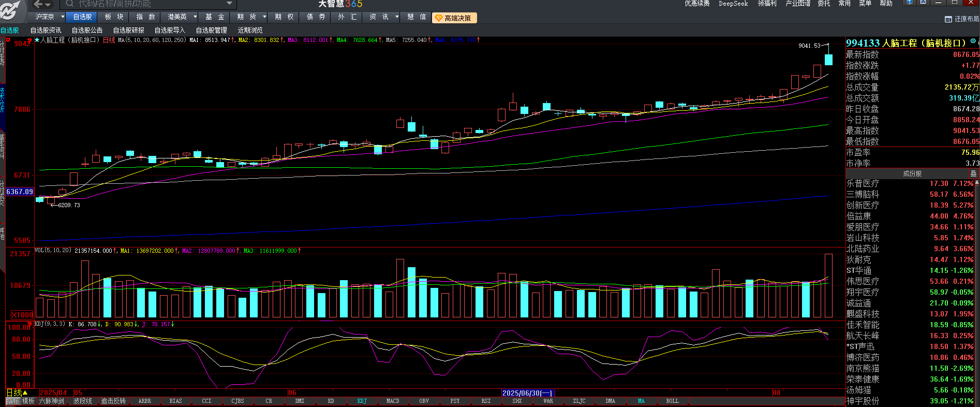Open the 板块 tab

(114, 17)
